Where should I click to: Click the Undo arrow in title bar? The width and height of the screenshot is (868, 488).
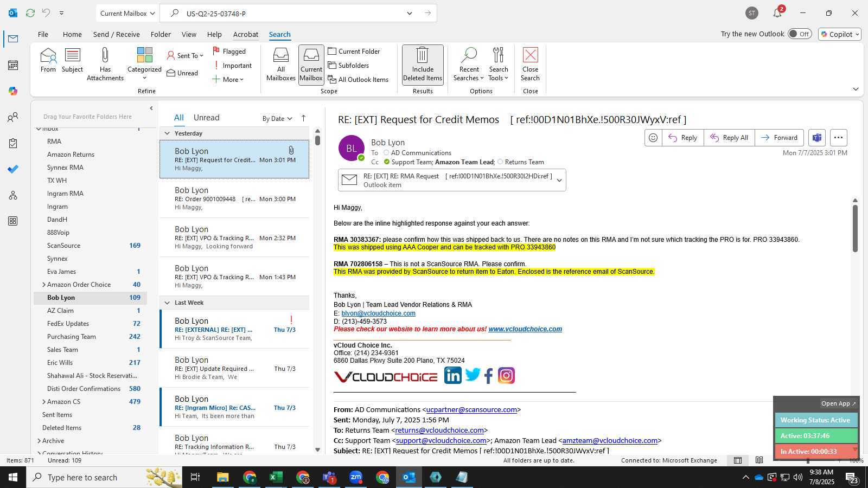click(46, 13)
